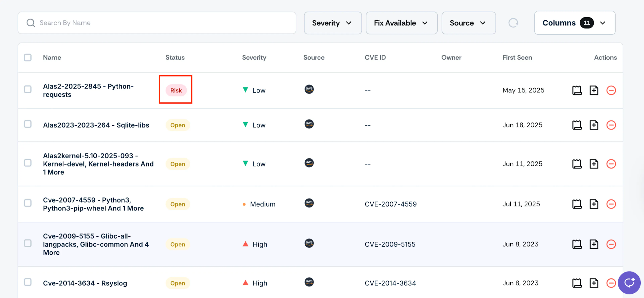
Task: Open the chat assistant bubble icon
Action: [629, 283]
